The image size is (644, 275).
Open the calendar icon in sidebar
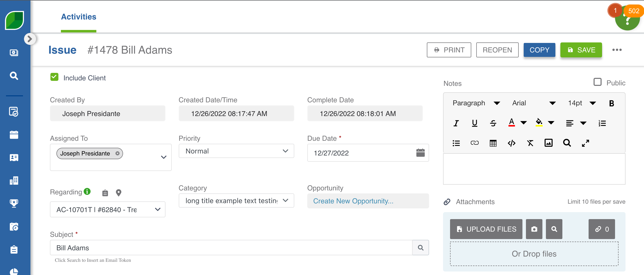(14, 135)
